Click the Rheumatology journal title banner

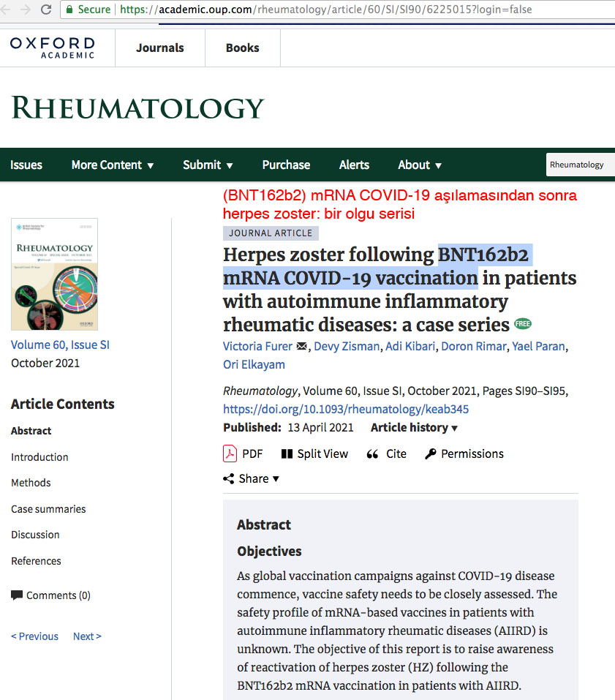137,108
